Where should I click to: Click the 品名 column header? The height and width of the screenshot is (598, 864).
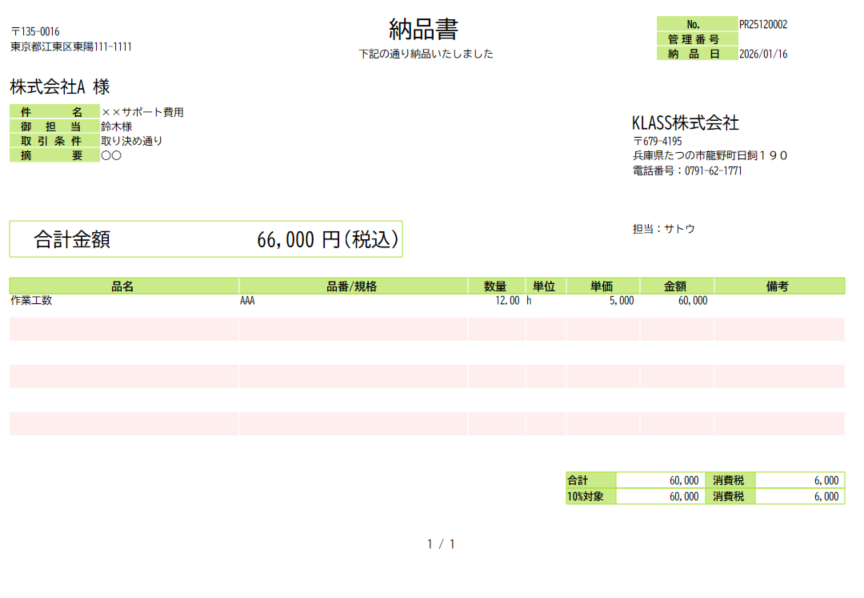pos(123,286)
